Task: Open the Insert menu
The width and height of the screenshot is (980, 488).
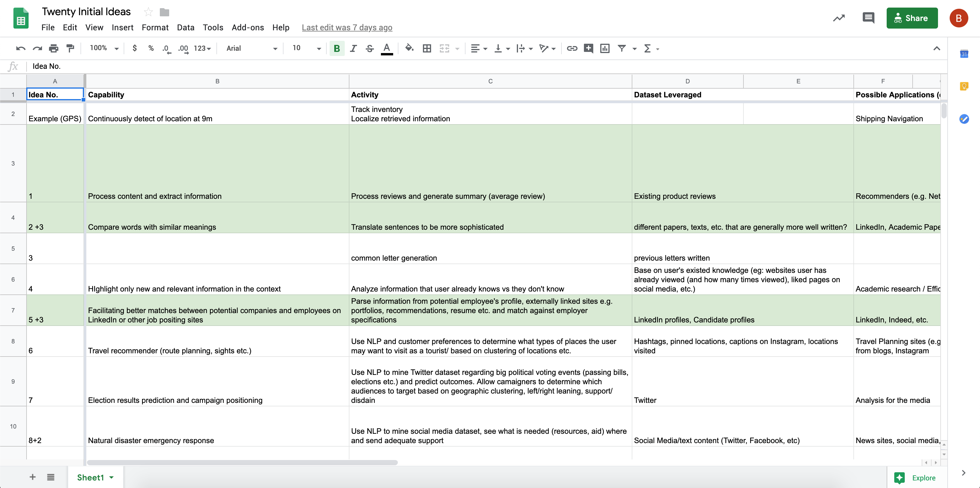Action: [x=123, y=27]
